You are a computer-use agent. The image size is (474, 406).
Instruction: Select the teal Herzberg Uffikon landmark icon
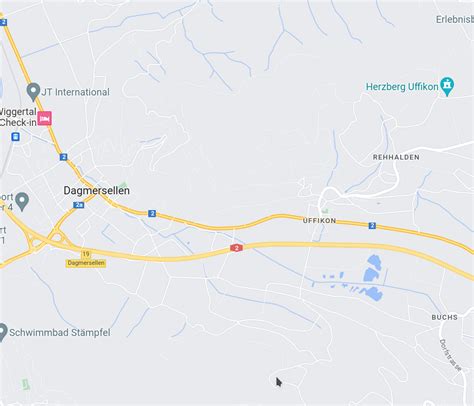pyautogui.click(x=447, y=87)
